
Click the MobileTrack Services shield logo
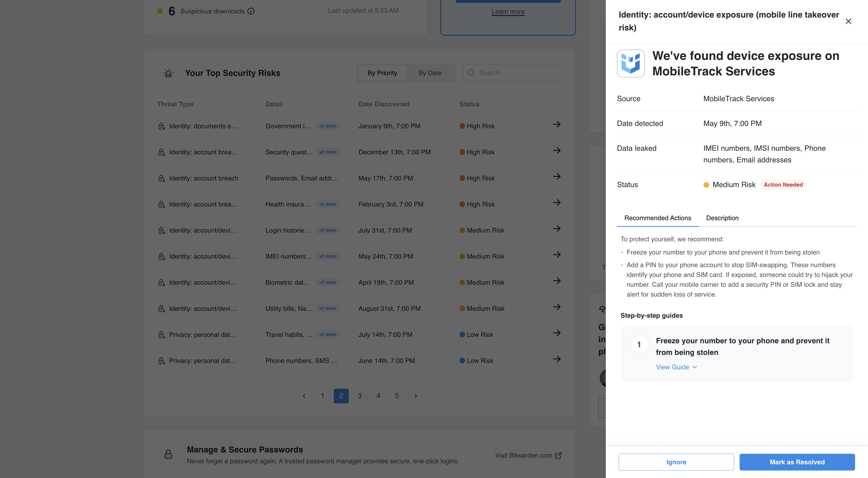[x=630, y=63]
